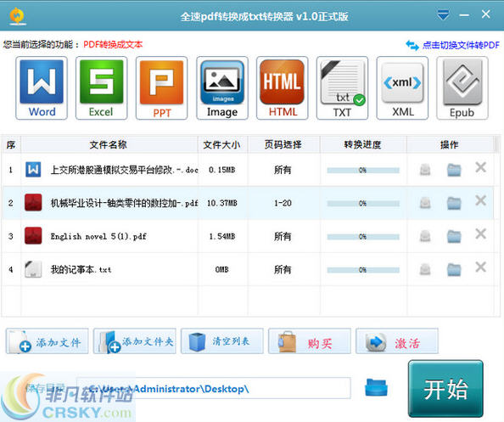Screen dimensions: 504x422
Task: Click progress bar of English novel pdf
Action: tap(363, 237)
